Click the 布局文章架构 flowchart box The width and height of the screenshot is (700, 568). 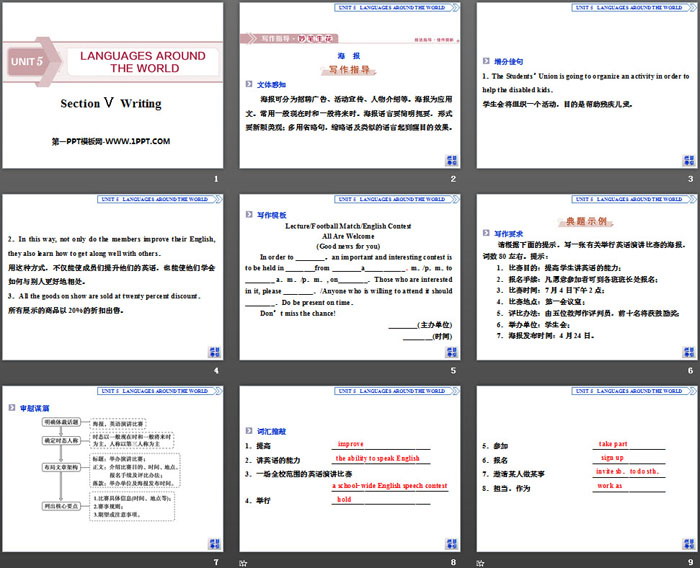(x=61, y=468)
